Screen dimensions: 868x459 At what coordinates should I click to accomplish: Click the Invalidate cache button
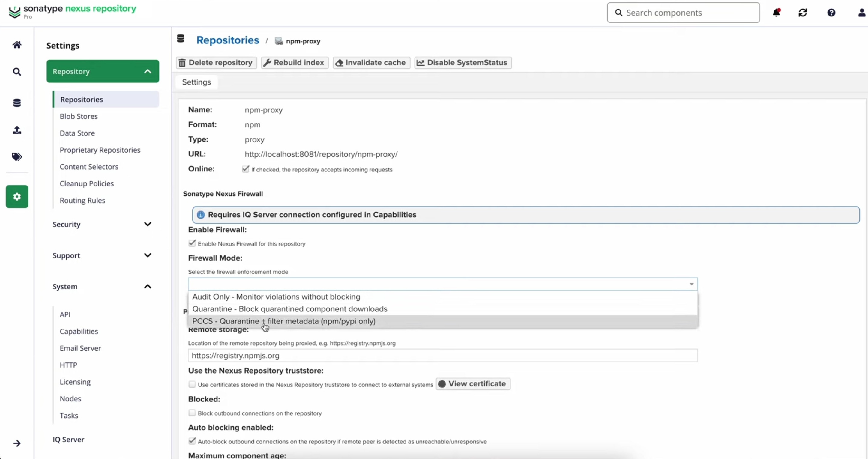[x=371, y=63]
